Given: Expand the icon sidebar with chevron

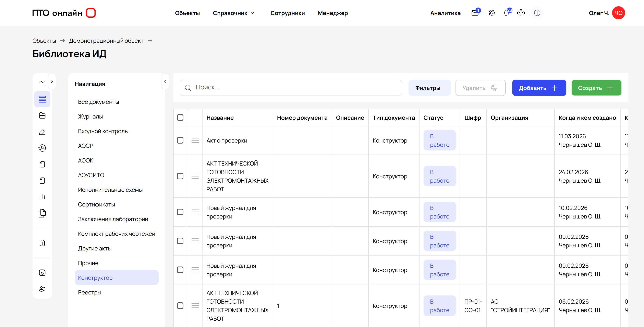Looking at the screenshot, I should (x=52, y=81).
